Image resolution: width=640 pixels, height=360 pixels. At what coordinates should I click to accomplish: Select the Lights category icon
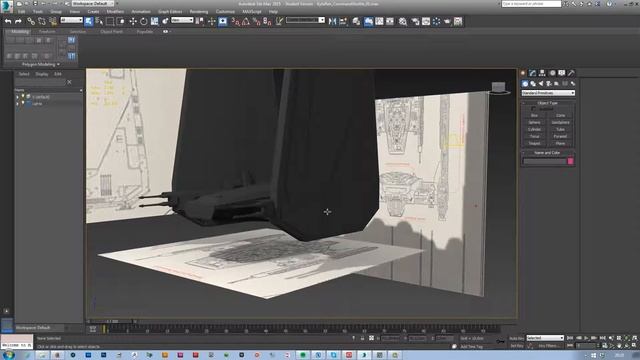click(541, 84)
